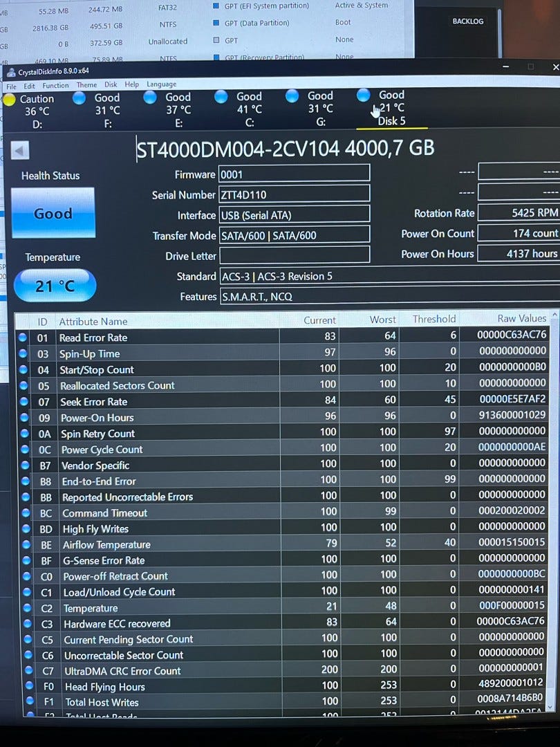Viewport: 560px width, 747px height.
Task: Open the File menu
Action: 12,86
